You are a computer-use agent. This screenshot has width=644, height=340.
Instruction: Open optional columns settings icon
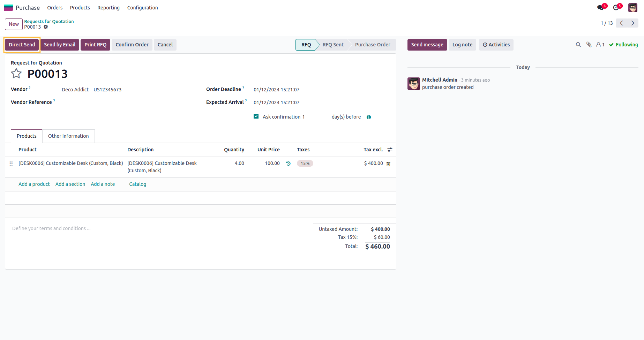click(x=390, y=150)
